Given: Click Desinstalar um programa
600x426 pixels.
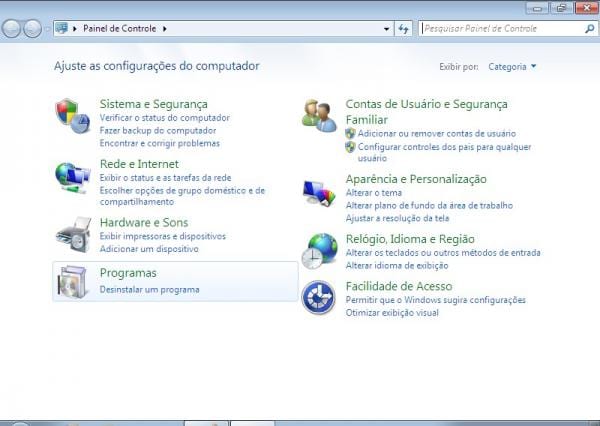Looking at the screenshot, I should (x=149, y=289).
